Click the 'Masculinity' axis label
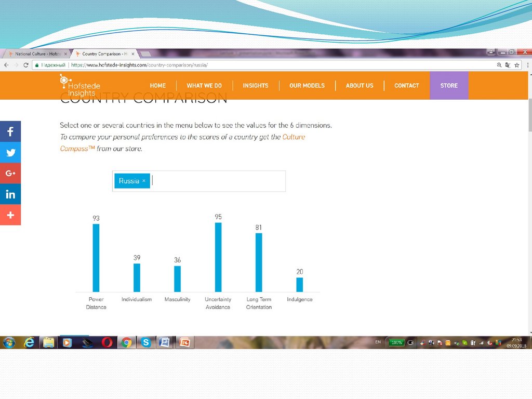The image size is (532, 399). tap(178, 299)
